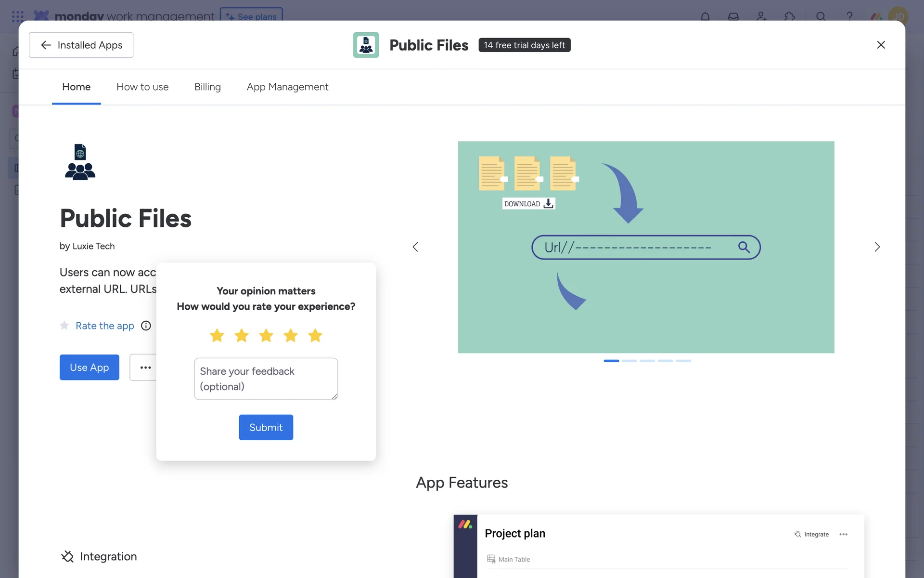
Task: Jump to second carousel slide indicator
Action: 629,361
